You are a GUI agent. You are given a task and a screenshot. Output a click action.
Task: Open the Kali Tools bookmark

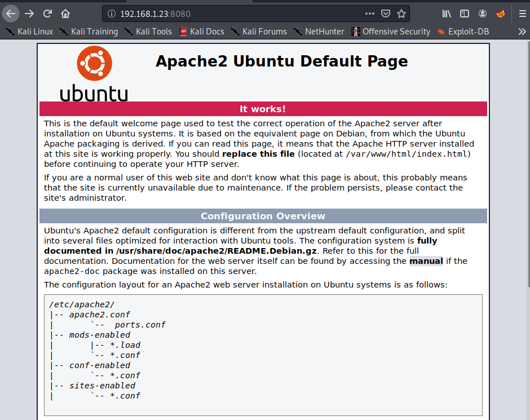tap(148, 32)
